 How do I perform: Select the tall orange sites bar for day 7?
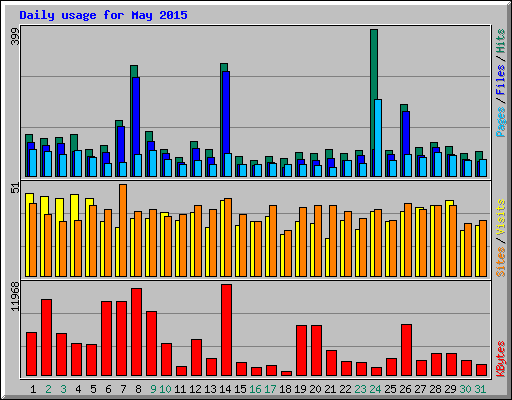tap(123, 230)
